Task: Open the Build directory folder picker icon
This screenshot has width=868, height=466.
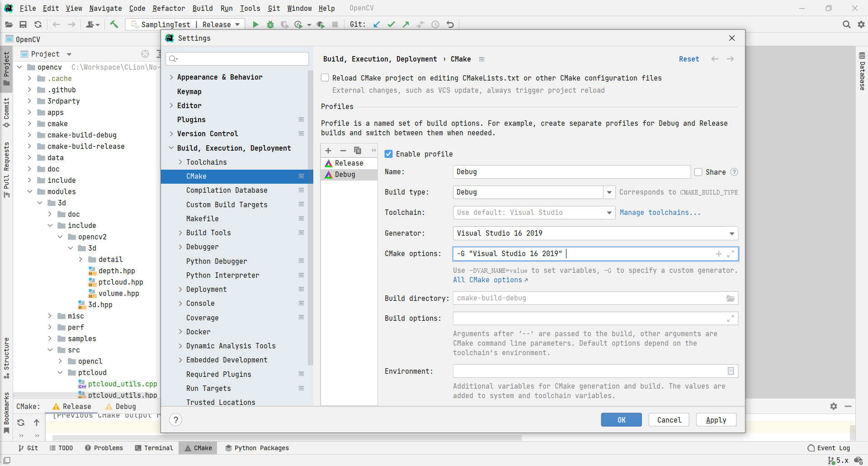Action: (x=731, y=298)
